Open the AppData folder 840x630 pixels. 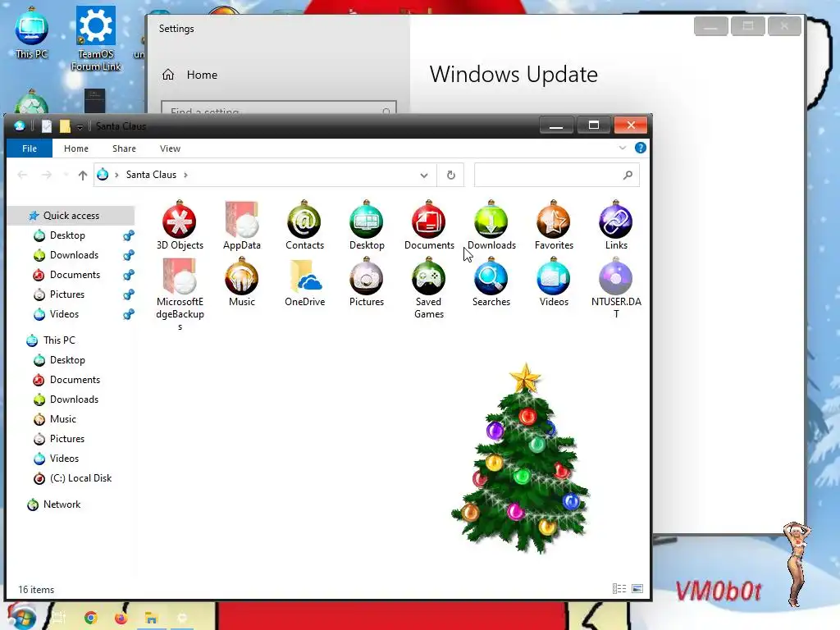tap(242, 225)
